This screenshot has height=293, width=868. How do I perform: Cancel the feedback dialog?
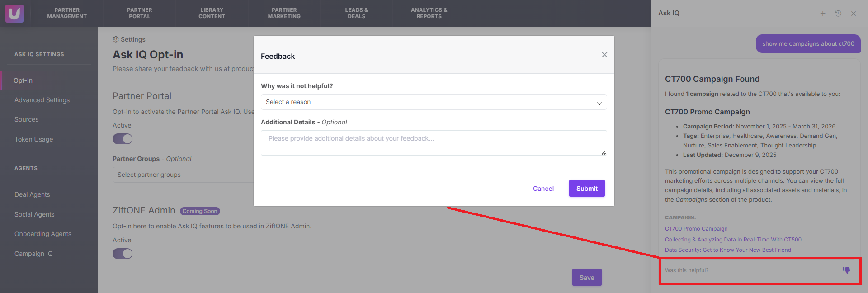click(x=543, y=189)
